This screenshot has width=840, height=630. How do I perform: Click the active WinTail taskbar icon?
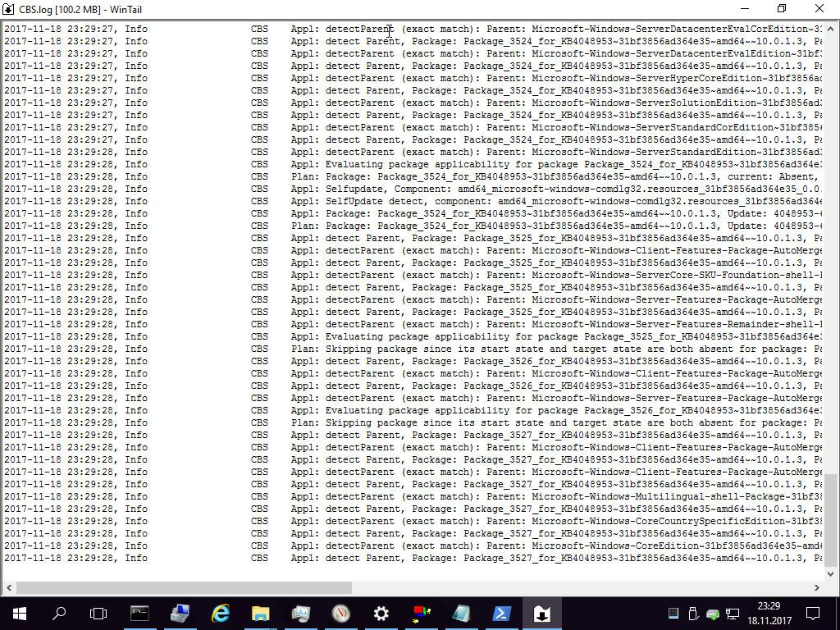pos(541,613)
